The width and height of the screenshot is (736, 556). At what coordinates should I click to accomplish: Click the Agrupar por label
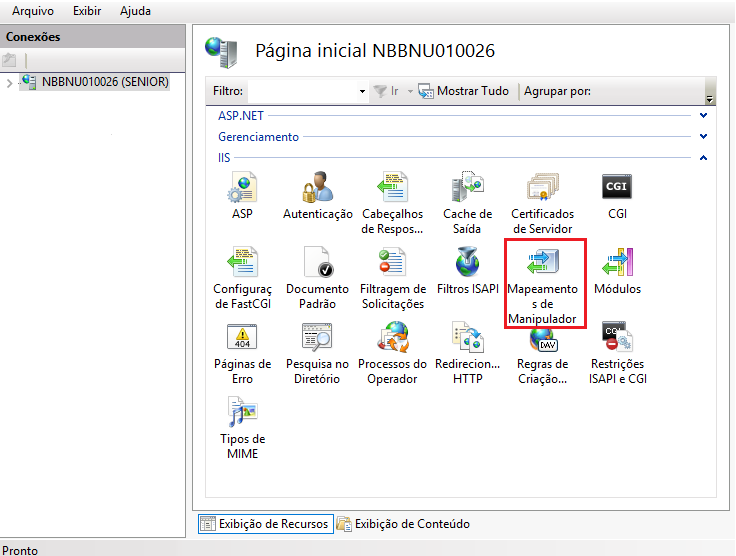click(x=557, y=91)
